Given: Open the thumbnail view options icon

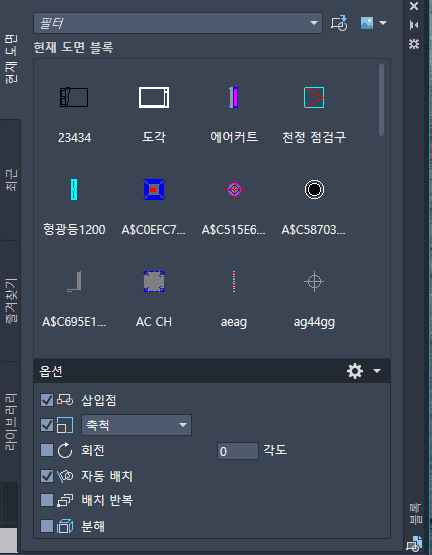Looking at the screenshot, I should (373, 23).
